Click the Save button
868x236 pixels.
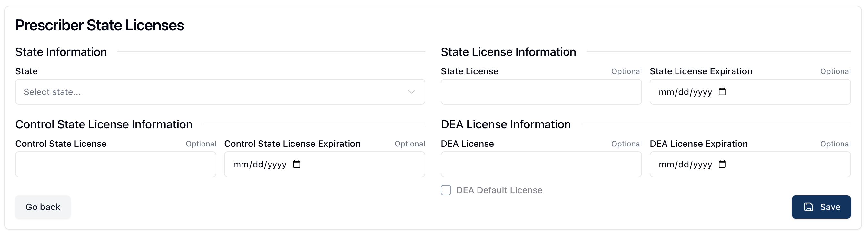821,207
